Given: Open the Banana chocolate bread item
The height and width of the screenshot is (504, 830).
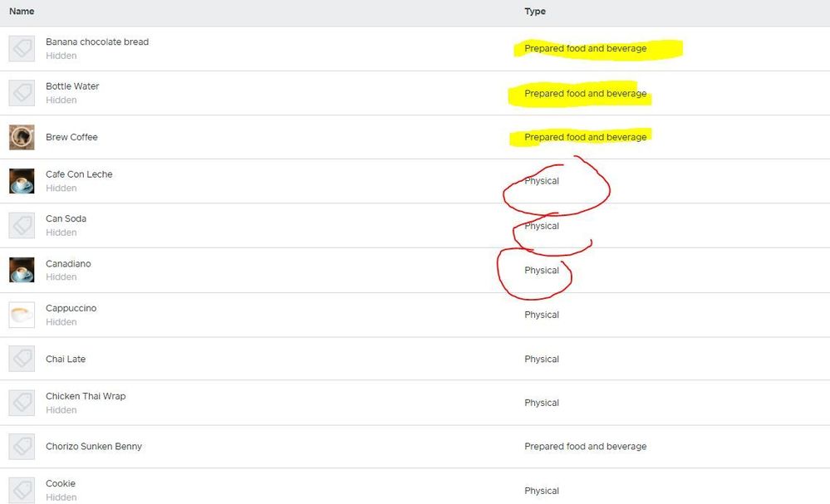Looking at the screenshot, I should [x=97, y=42].
